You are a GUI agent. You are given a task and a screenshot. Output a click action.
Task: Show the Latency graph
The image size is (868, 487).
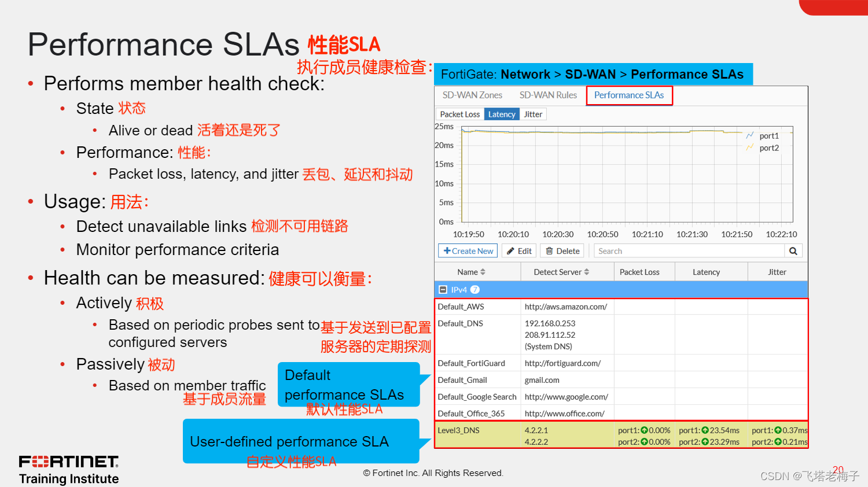coord(502,115)
